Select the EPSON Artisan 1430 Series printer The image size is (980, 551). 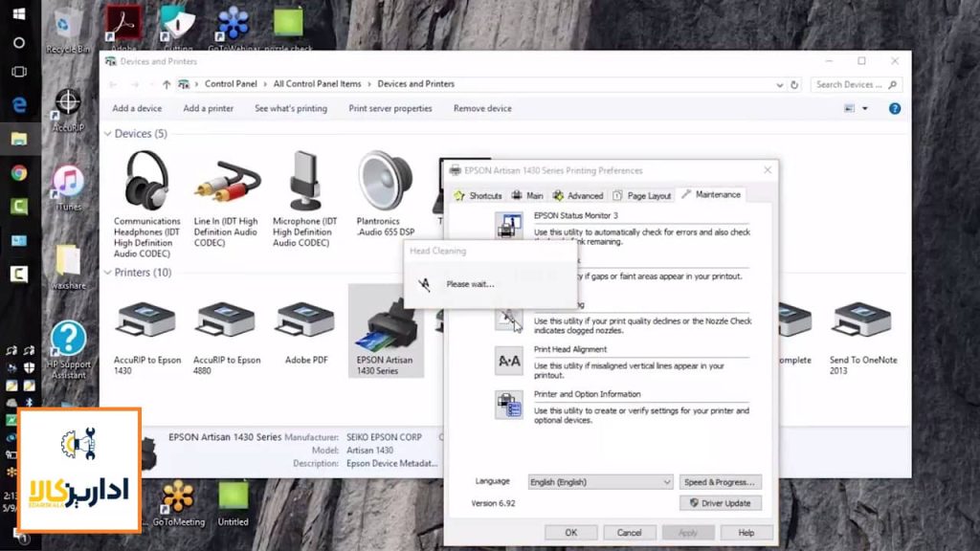click(x=386, y=331)
